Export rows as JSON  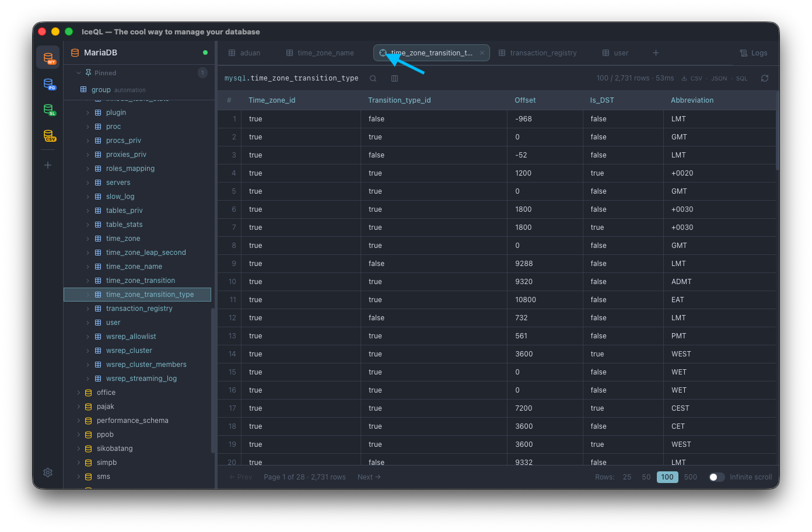719,79
